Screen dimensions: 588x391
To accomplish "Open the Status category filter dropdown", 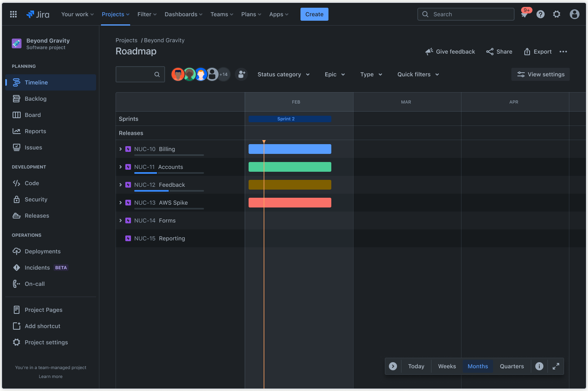I will (283, 74).
